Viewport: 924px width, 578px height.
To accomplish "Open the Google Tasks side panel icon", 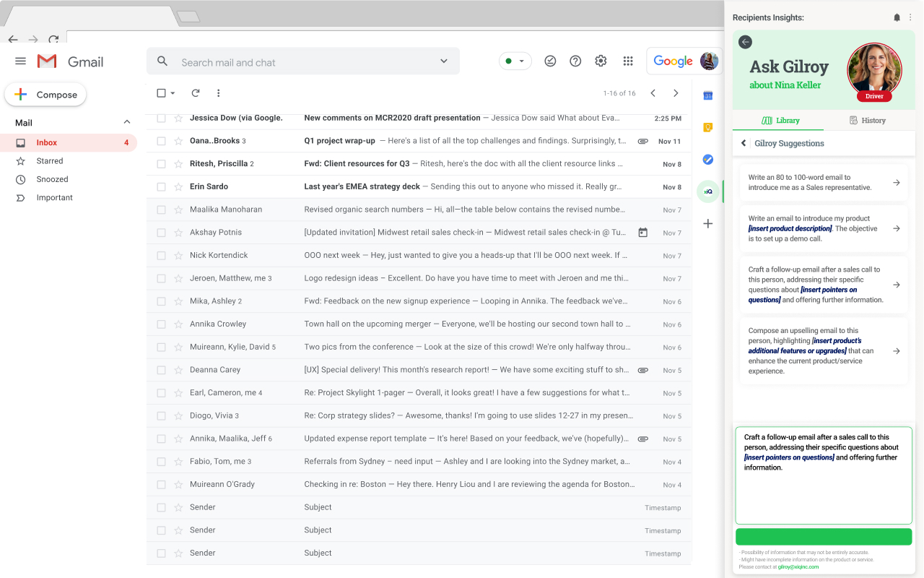I will 708,159.
